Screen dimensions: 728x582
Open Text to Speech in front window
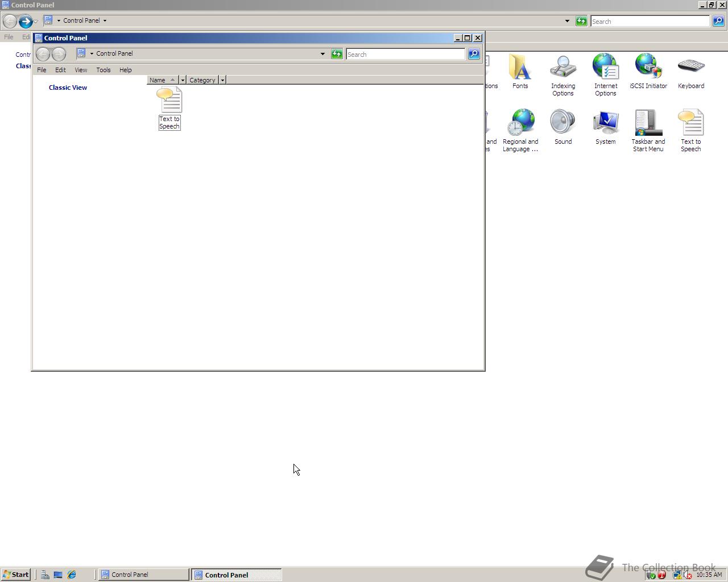169,108
